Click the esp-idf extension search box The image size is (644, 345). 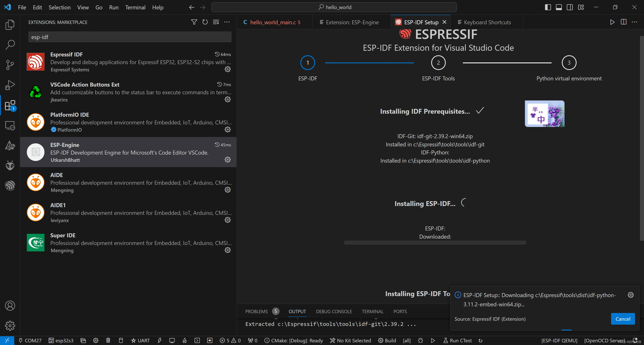pyautogui.click(x=130, y=37)
